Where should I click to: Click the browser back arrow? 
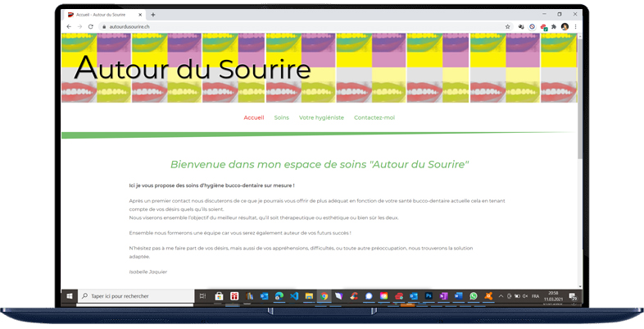pos(69,26)
